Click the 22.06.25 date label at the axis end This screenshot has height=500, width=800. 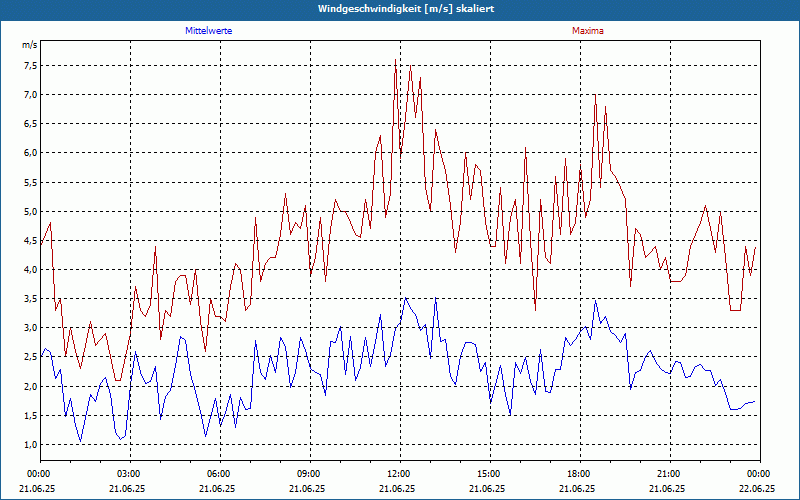[757, 488]
